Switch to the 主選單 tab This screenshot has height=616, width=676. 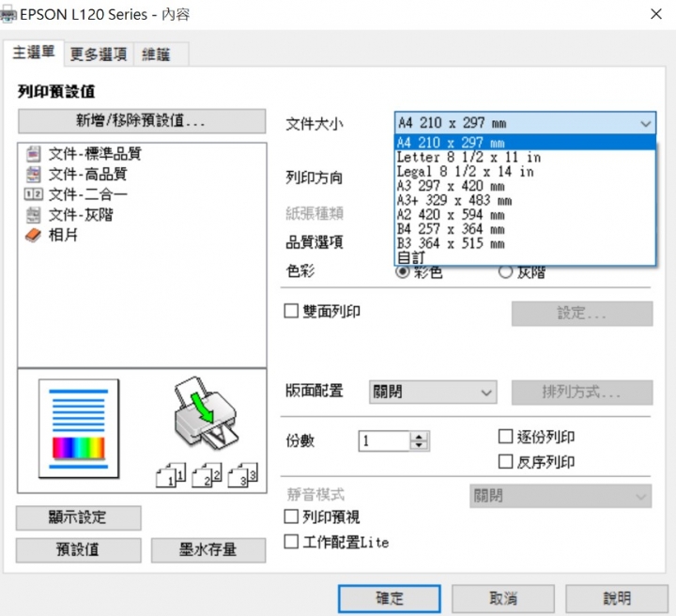(x=34, y=53)
